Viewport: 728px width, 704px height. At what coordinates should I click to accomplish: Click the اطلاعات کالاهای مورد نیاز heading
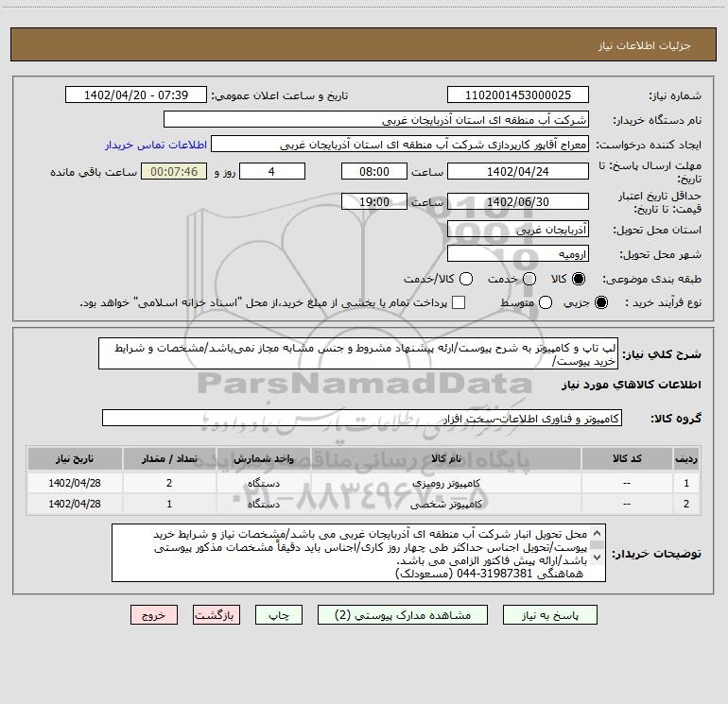pos(632,385)
